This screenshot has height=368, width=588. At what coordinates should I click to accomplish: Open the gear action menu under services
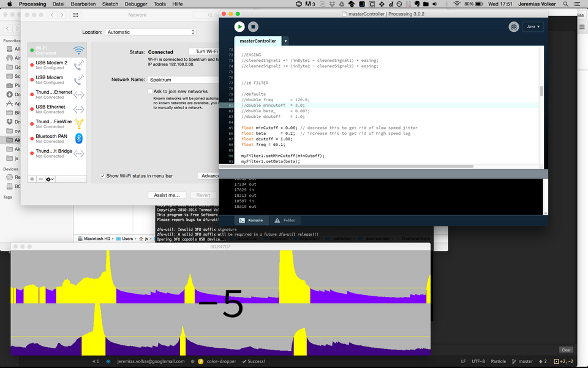(x=50, y=179)
